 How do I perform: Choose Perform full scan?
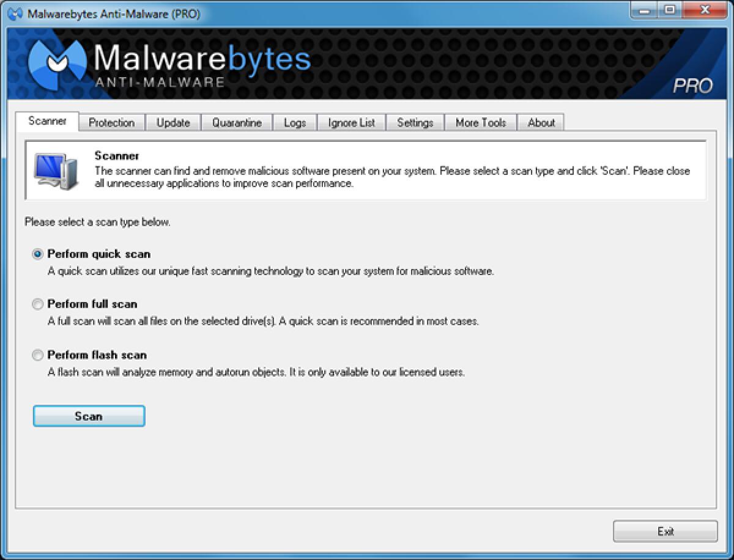click(37, 304)
